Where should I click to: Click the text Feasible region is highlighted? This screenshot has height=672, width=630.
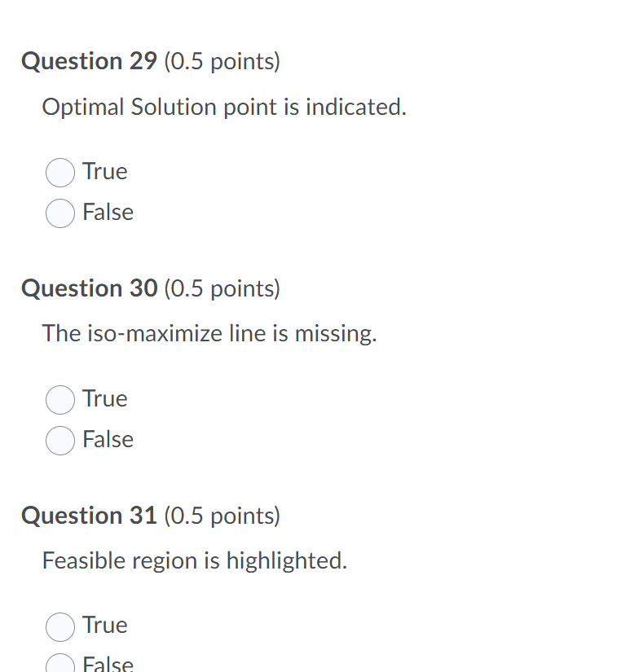194,560
